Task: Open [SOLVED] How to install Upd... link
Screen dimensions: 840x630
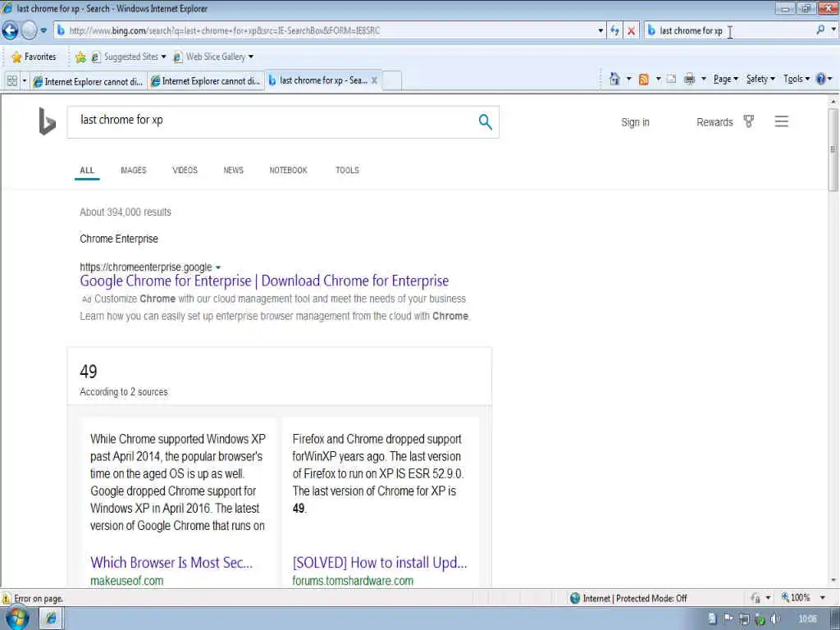Action: point(380,562)
